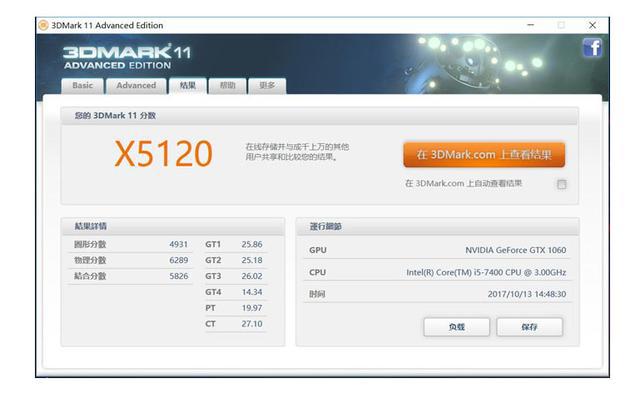Select the X5120 score text

click(x=163, y=154)
